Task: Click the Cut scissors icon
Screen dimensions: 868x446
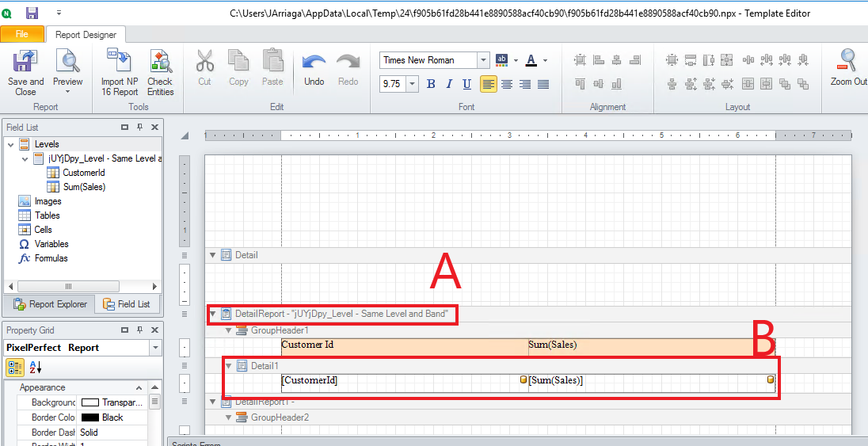Action: 205,60
